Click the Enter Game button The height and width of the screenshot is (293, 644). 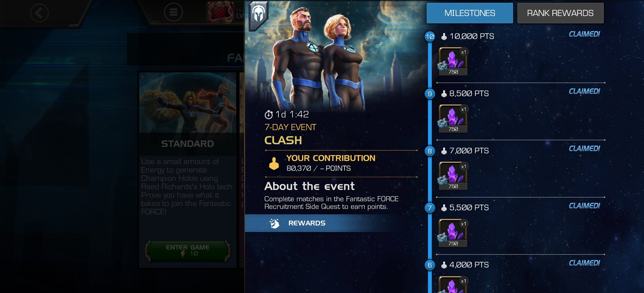188,250
